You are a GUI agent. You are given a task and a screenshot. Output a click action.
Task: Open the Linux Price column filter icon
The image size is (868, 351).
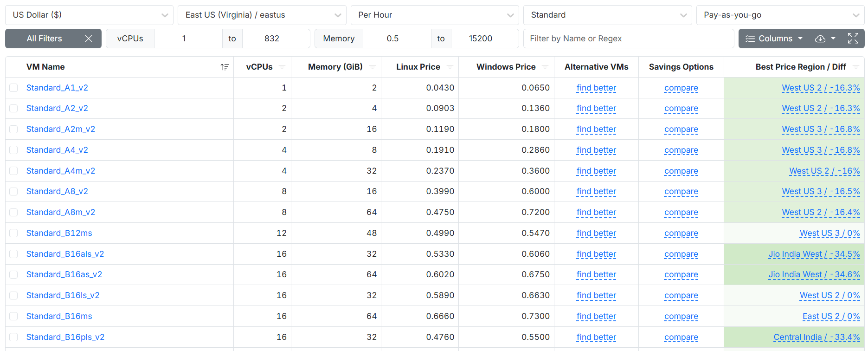tap(450, 67)
